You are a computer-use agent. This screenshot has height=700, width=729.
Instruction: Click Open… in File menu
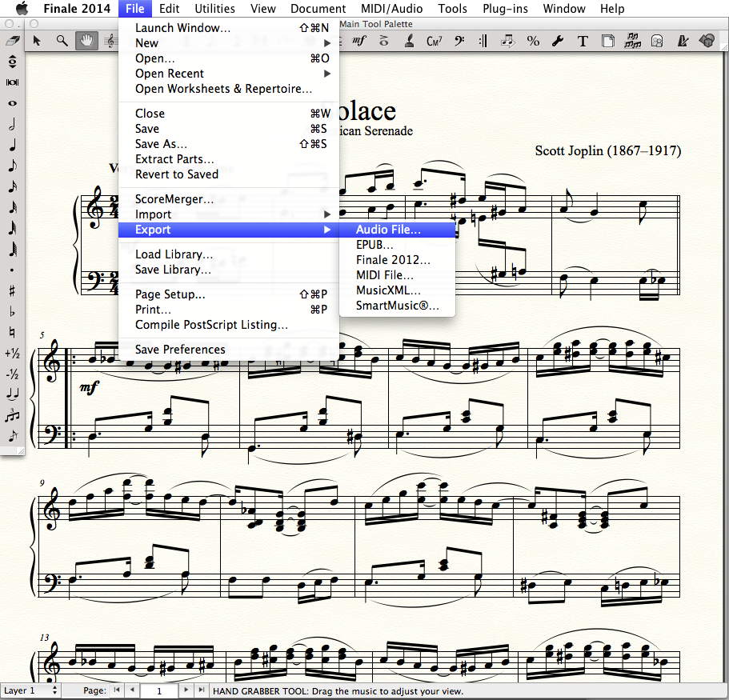[x=229, y=58]
